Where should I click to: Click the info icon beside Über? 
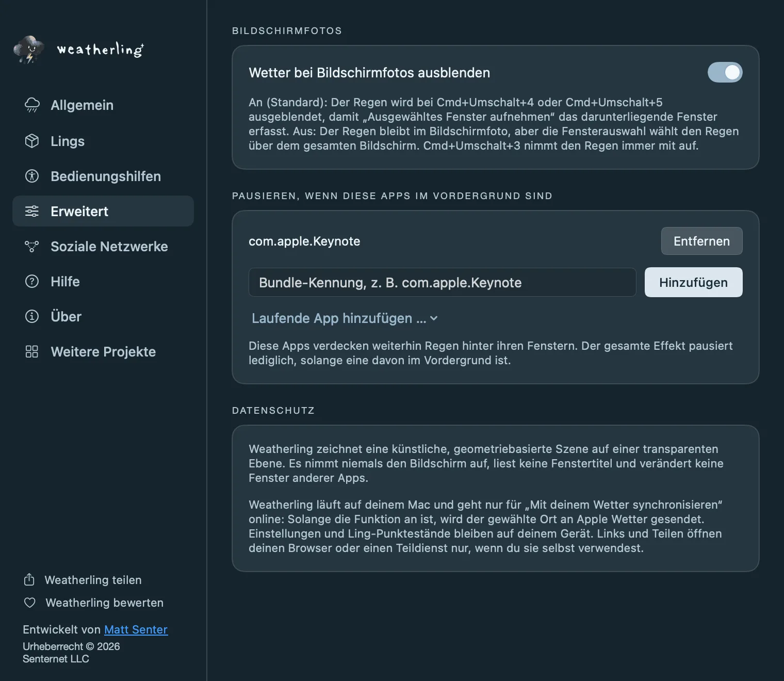[x=32, y=316]
